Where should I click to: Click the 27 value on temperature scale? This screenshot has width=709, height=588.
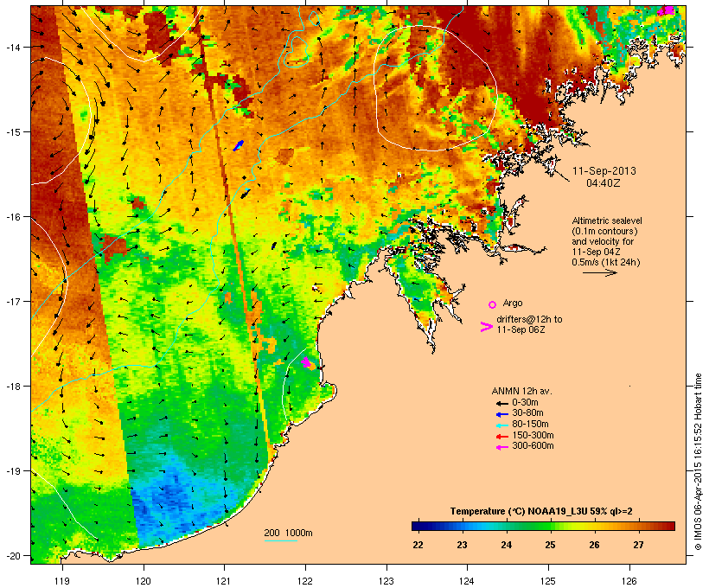pos(638,545)
